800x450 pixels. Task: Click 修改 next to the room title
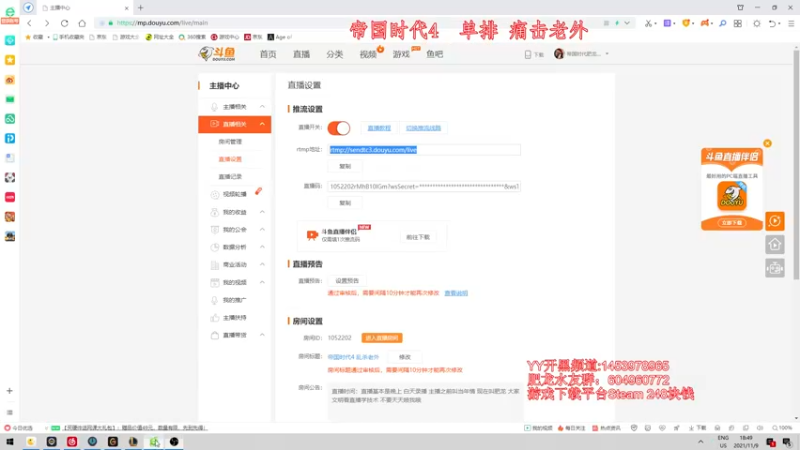(405, 357)
